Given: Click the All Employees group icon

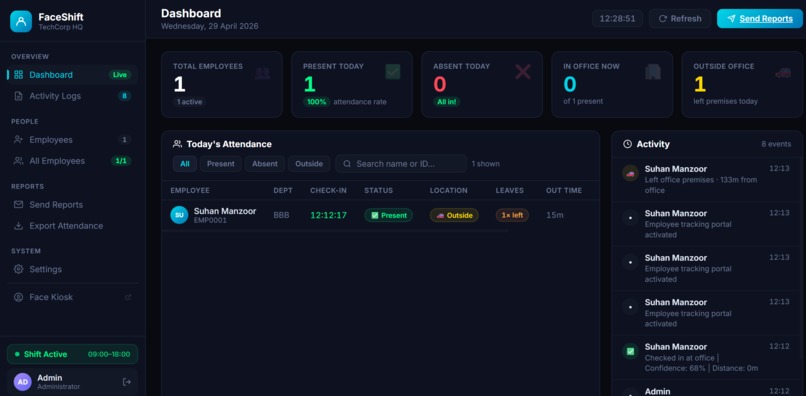Looking at the screenshot, I should tap(19, 161).
